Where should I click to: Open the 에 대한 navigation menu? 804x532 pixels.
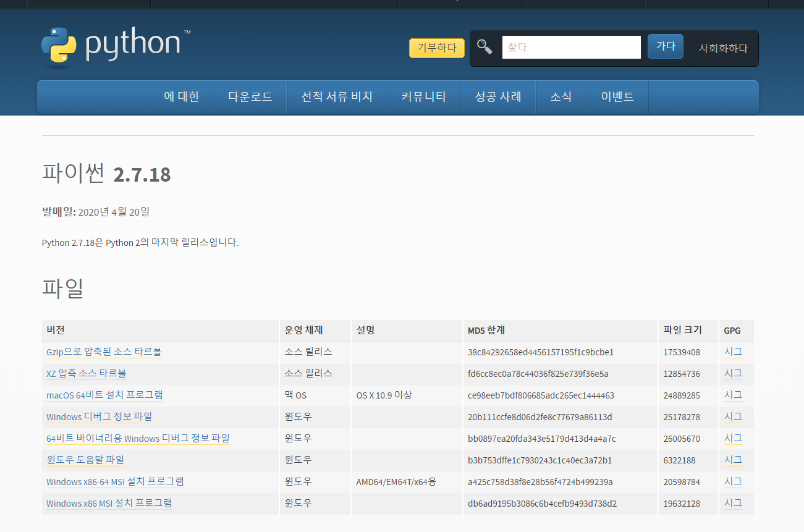tap(182, 97)
